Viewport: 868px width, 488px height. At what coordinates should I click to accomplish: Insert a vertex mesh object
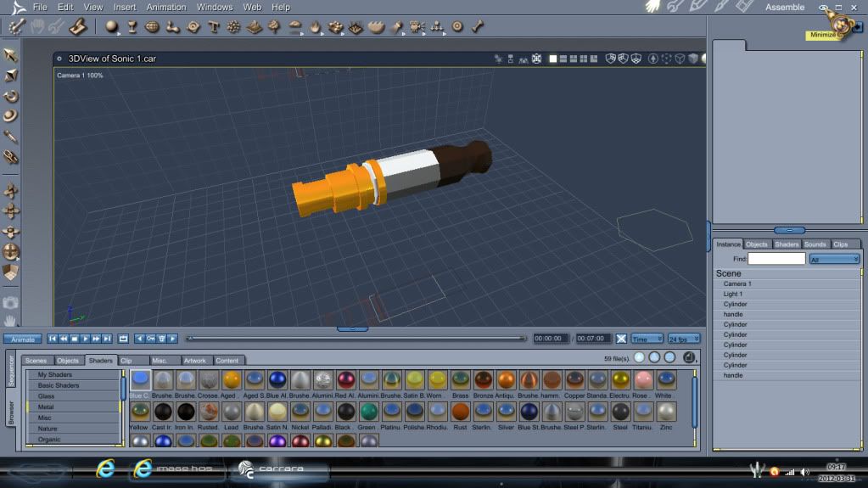[x=152, y=26]
